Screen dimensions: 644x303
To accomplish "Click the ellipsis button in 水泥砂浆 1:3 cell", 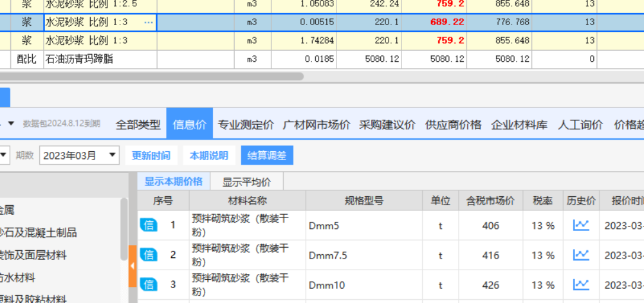I will tap(149, 23).
